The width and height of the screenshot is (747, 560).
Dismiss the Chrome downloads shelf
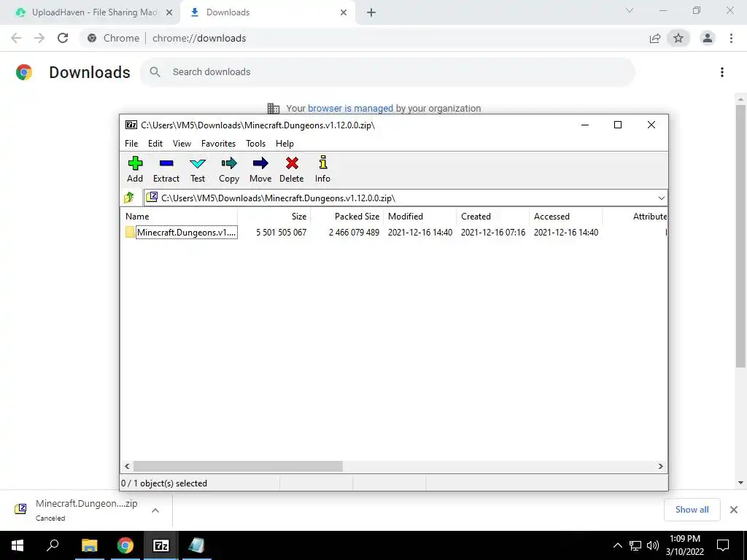(734, 510)
